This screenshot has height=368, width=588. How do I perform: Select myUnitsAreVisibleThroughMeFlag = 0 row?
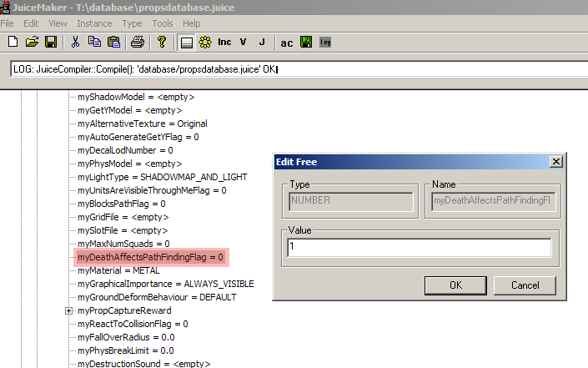pyautogui.click(x=152, y=190)
